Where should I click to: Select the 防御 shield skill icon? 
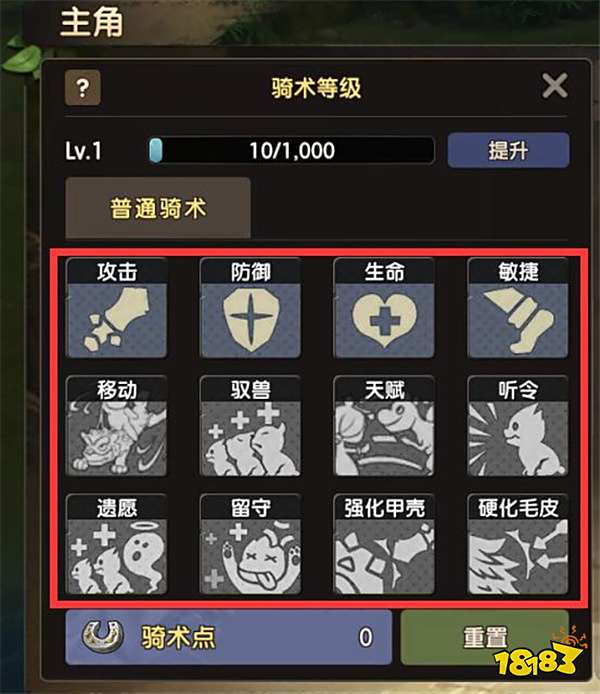[250, 308]
